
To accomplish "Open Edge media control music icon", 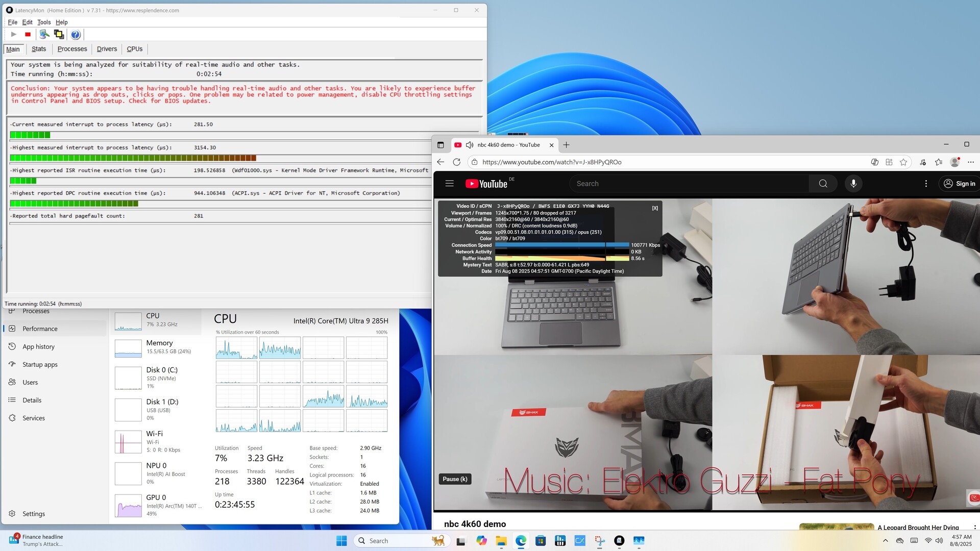I will tap(923, 162).
